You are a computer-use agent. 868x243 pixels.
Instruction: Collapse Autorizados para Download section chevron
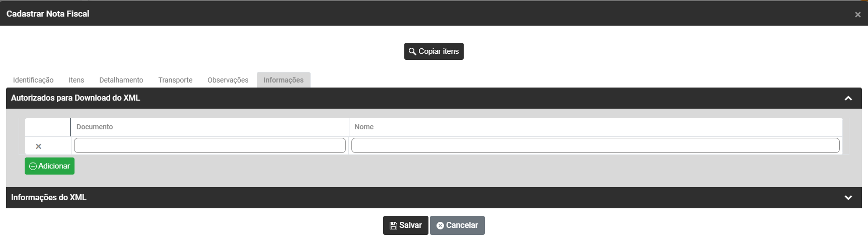click(x=848, y=98)
